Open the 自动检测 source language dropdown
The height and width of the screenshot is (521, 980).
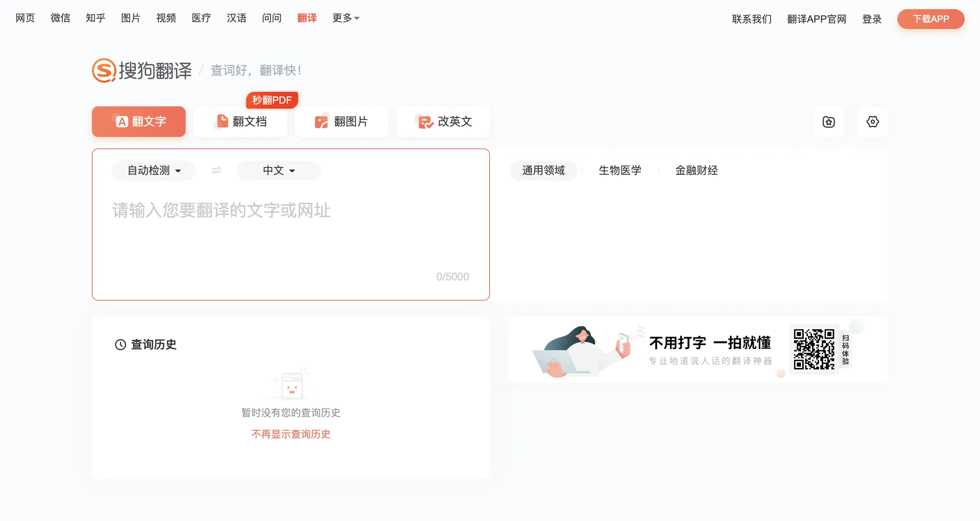(154, 170)
